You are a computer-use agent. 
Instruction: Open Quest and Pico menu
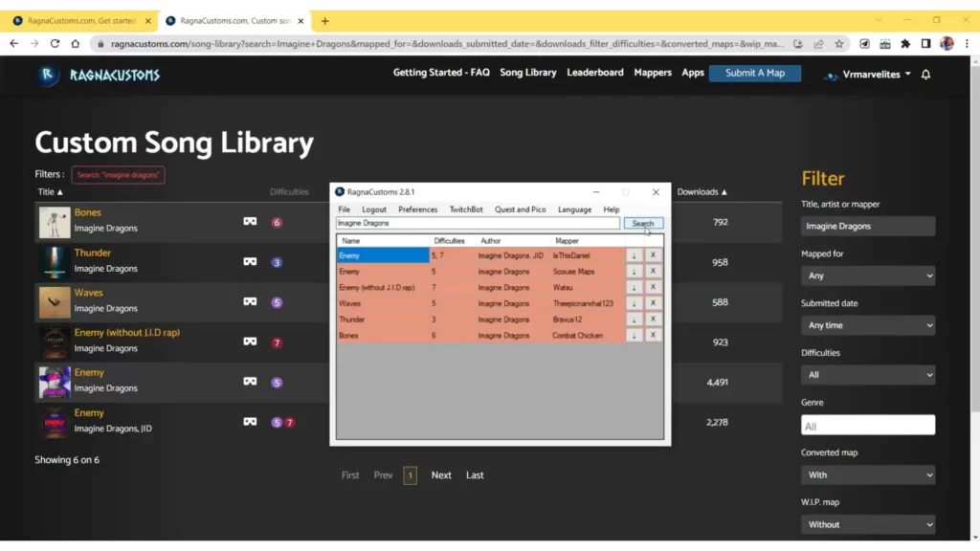click(x=520, y=209)
